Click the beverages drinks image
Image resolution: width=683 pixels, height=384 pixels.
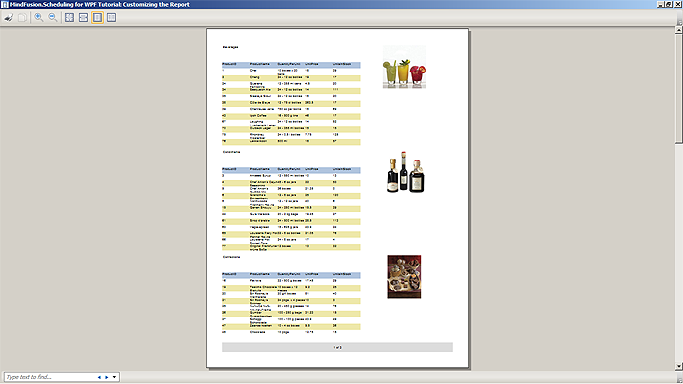point(404,67)
